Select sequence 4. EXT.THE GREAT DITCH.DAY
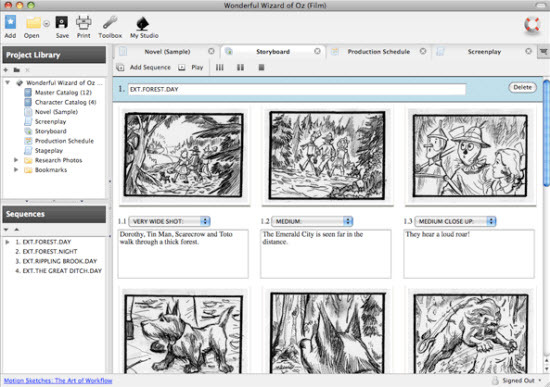 (x=59, y=271)
